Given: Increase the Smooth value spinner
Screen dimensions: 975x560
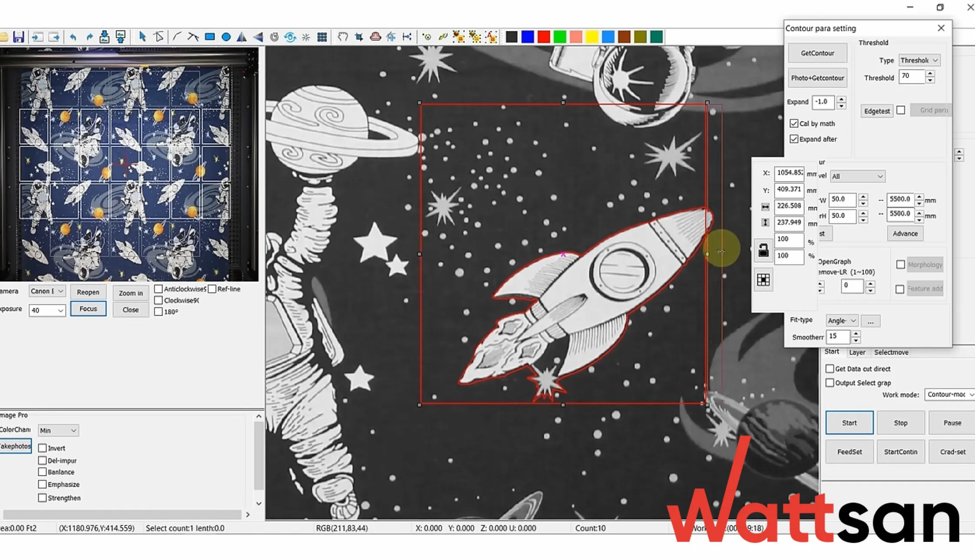Looking at the screenshot, I should (x=856, y=334).
